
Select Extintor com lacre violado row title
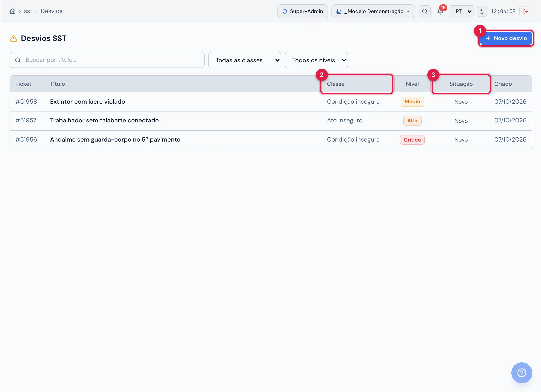[x=88, y=102]
